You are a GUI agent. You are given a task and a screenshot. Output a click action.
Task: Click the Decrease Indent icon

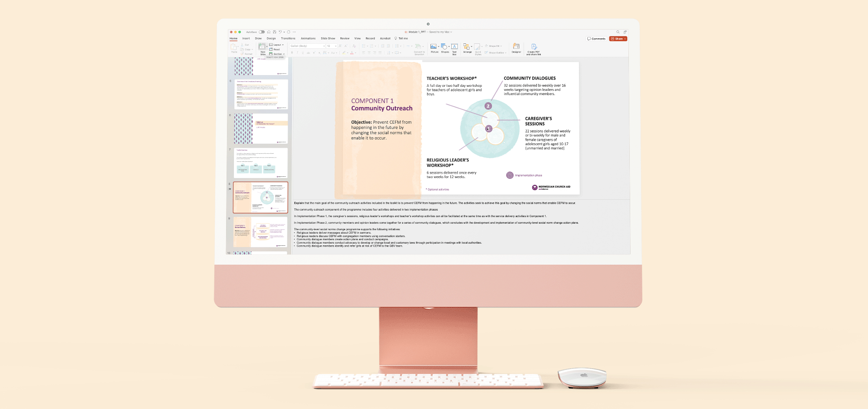coord(383,46)
